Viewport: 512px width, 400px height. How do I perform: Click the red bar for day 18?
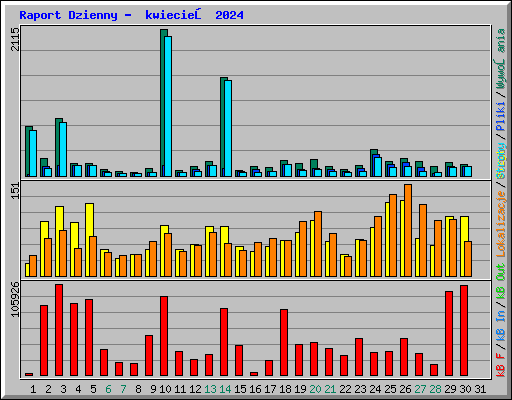pos(284,343)
